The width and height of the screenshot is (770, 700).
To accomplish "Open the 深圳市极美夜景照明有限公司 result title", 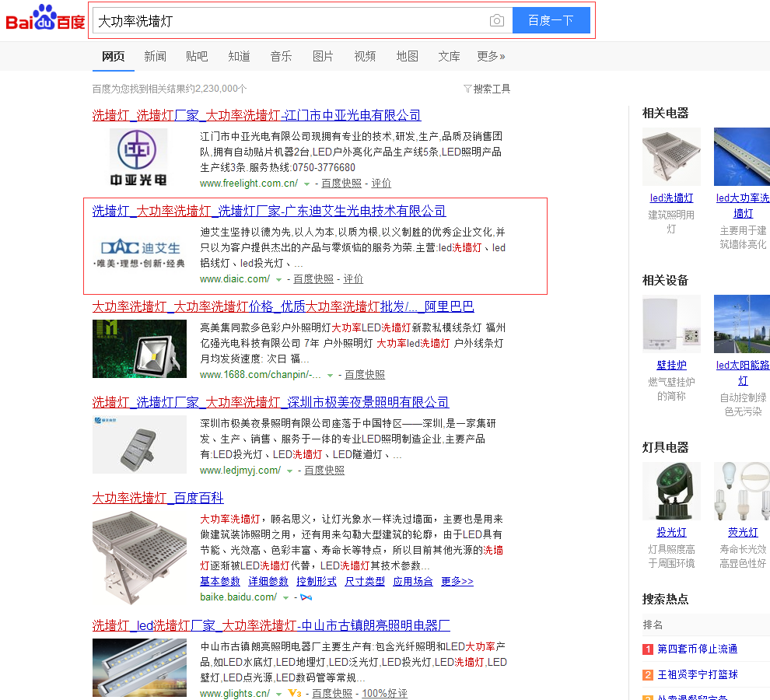I will tap(271, 403).
